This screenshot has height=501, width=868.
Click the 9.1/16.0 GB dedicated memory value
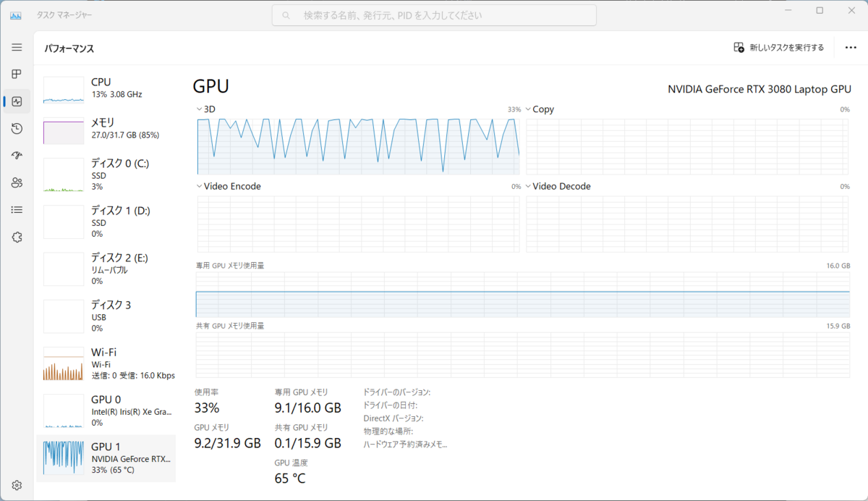coord(307,408)
